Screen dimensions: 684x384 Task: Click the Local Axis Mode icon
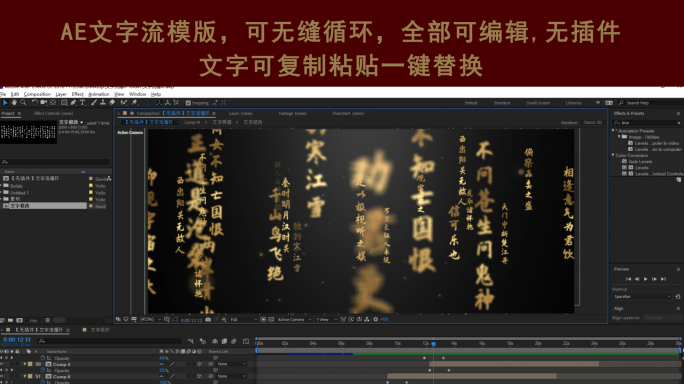coord(159,103)
